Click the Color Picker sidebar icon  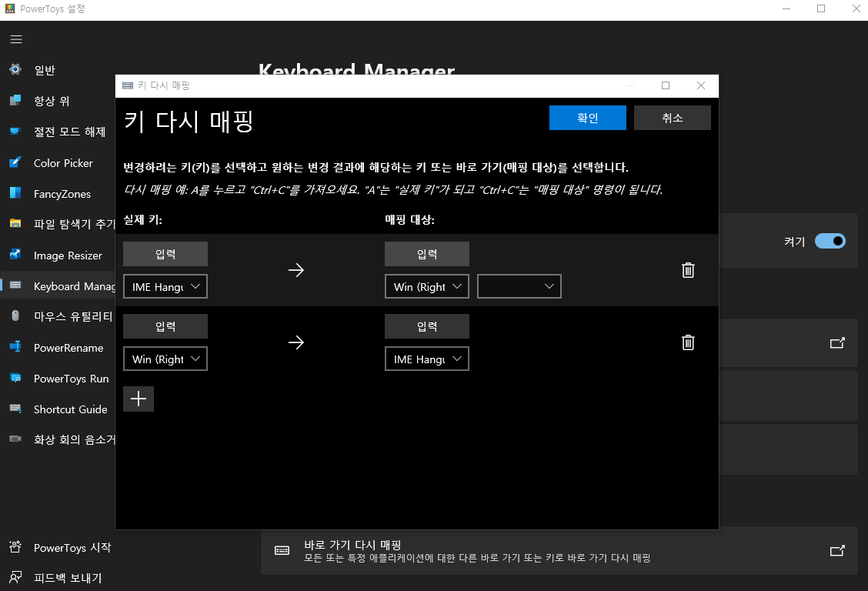pyautogui.click(x=15, y=162)
